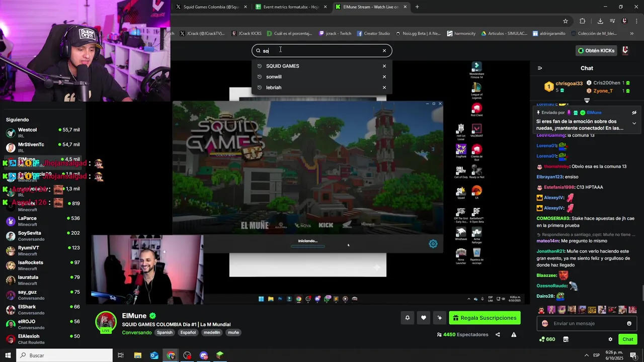Clear the Kick search box text

tap(384, 50)
